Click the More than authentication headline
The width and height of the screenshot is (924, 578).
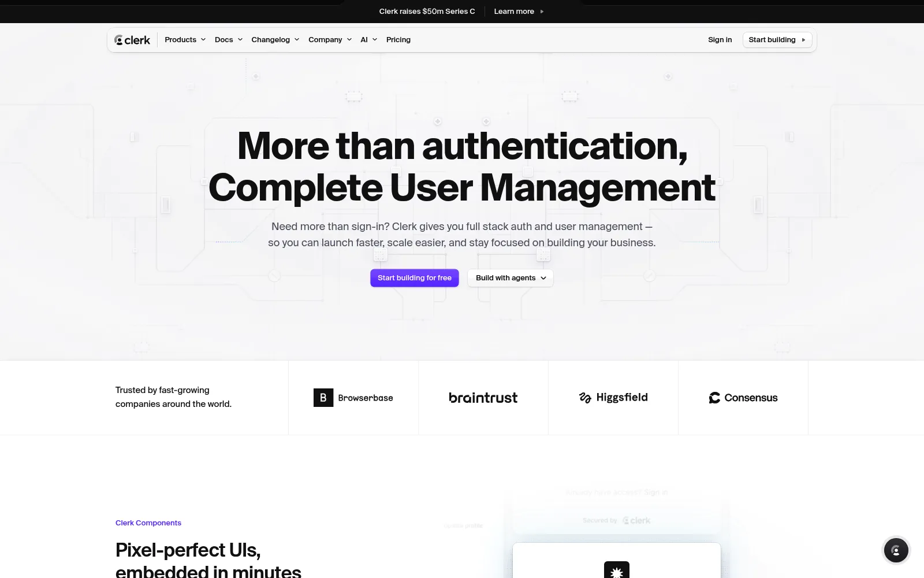[x=462, y=166]
